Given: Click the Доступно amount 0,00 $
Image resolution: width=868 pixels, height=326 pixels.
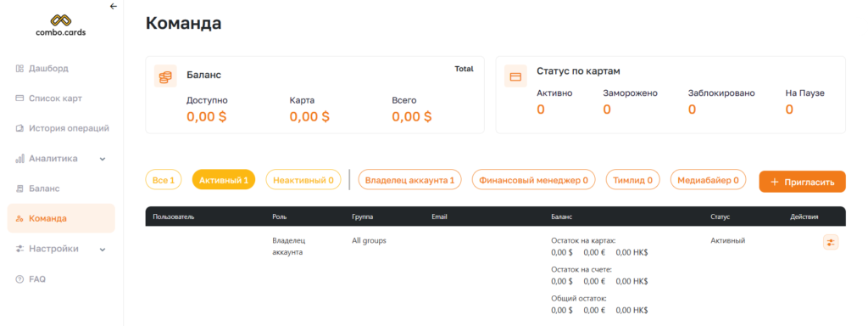Looking at the screenshot, I should coord(207,117).
